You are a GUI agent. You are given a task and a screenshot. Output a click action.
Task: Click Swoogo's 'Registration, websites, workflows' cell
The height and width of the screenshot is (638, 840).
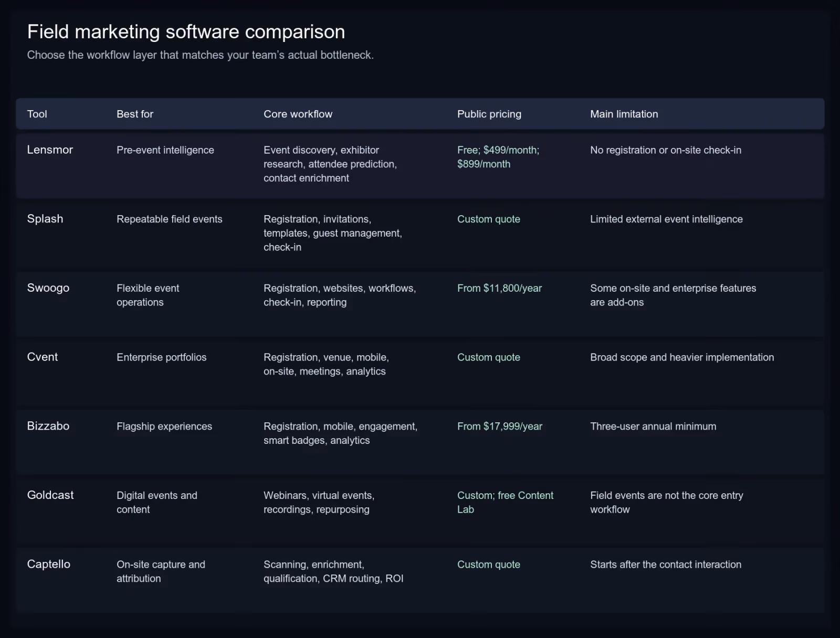[x=340, y=295]
